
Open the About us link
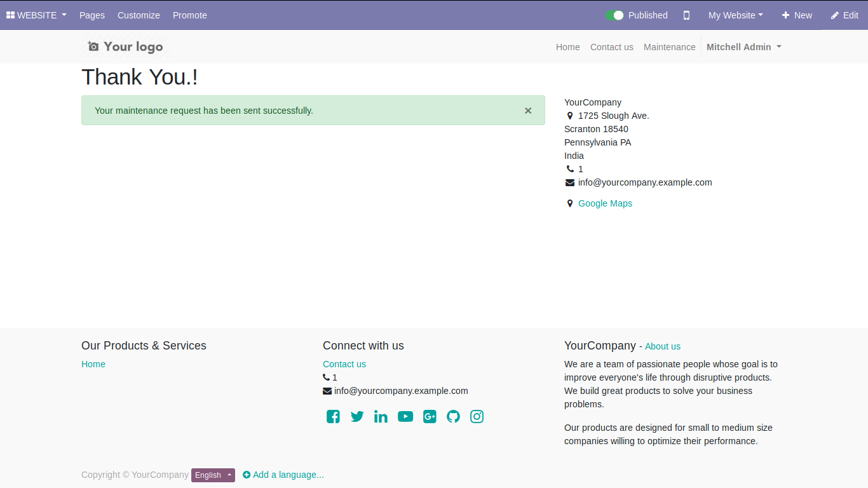coord(663,346)
